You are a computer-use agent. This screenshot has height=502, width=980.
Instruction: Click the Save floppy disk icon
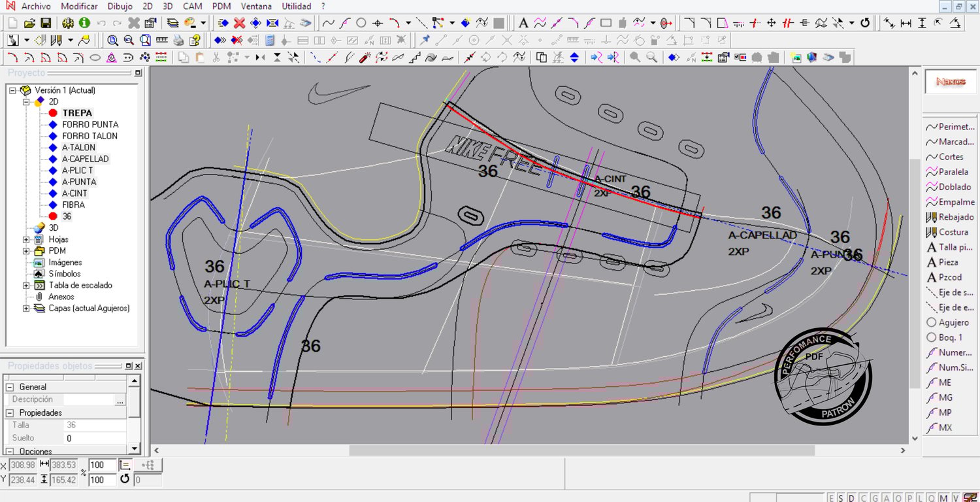(46, 23)
